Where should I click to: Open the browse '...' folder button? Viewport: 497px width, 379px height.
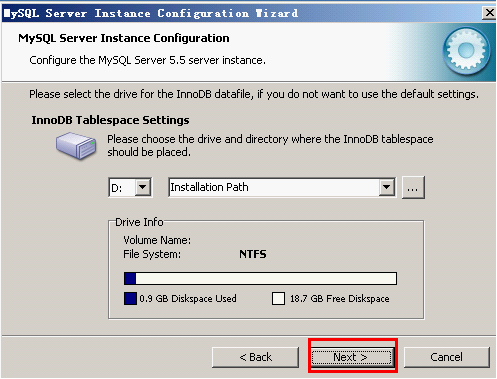[x=413, y=187]
